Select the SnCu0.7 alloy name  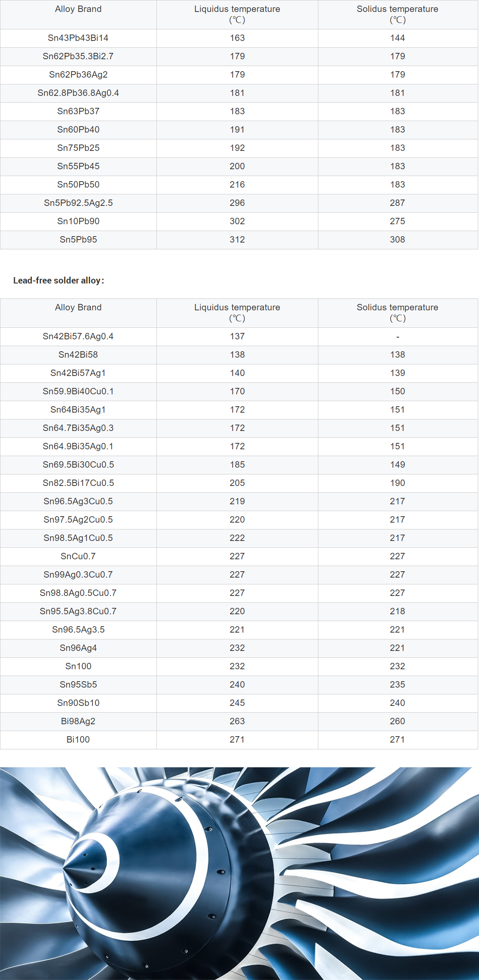78,556
